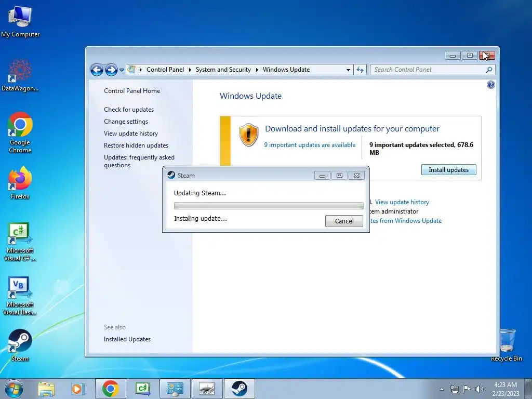Click the shield warning icon
Image resolution: width=532 pixels, height=399 pixels.
pos(248,135)
